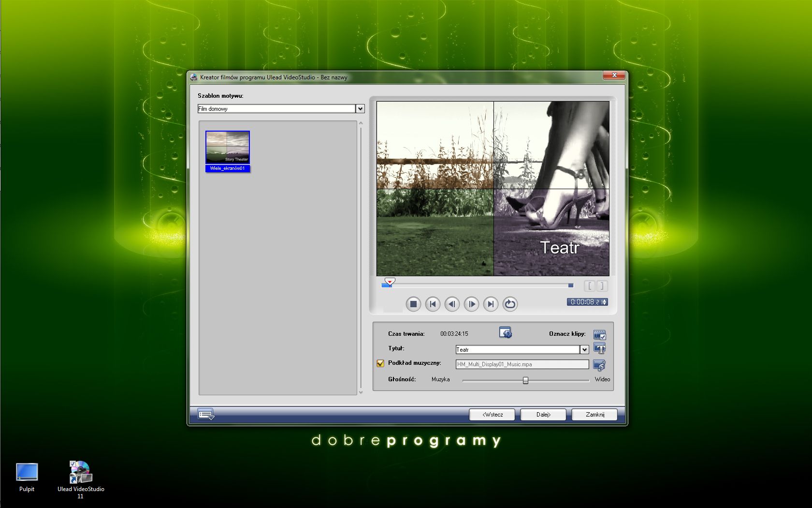Click the music file name field
This screenshot has width=812, height=508.
coord(522,364)
